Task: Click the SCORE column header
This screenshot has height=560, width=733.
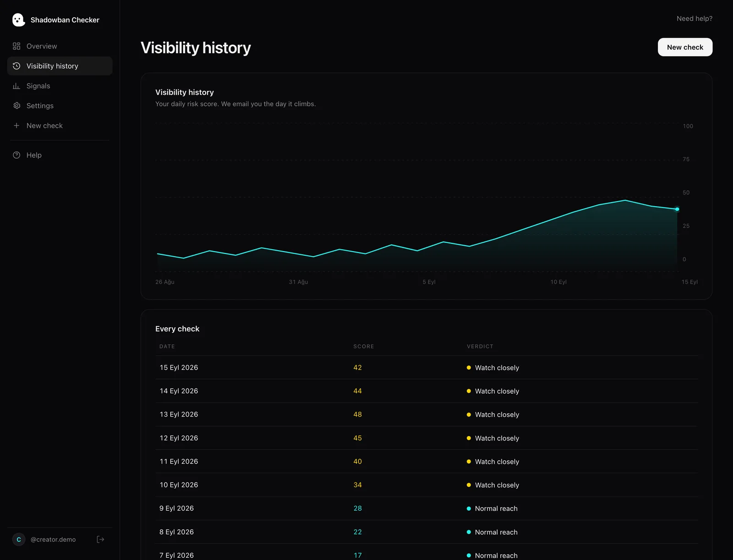Action: [364, 346]
